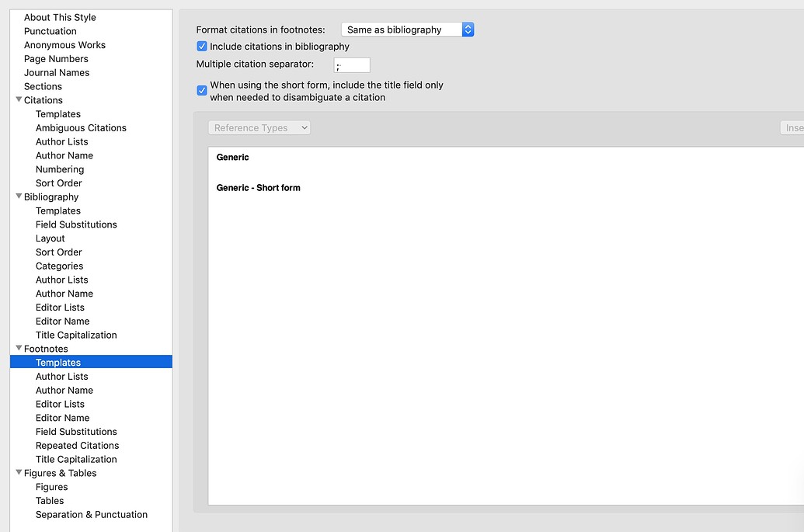Select the "Generic - Short form" template
The width and height of the screenshot is (804, 532).
click(258, 187)
